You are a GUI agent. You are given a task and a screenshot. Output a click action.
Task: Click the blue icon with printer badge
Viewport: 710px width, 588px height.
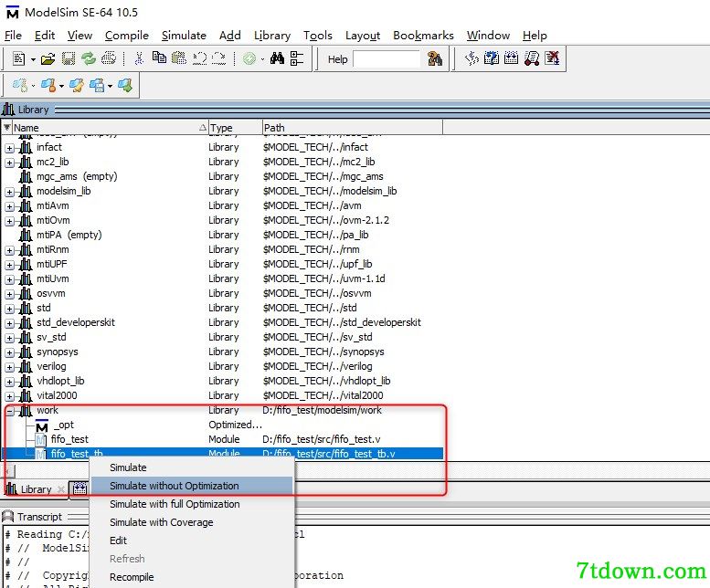click(97, 85)
